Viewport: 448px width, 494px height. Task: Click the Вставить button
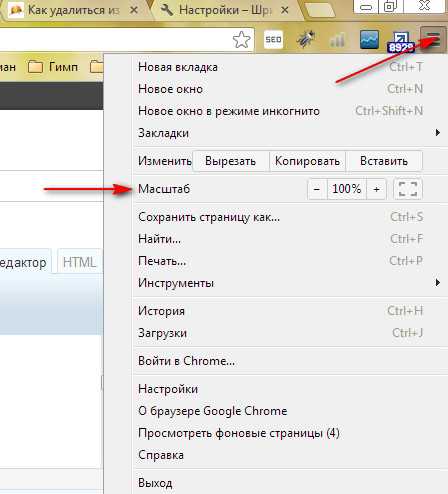click(384, 161)
